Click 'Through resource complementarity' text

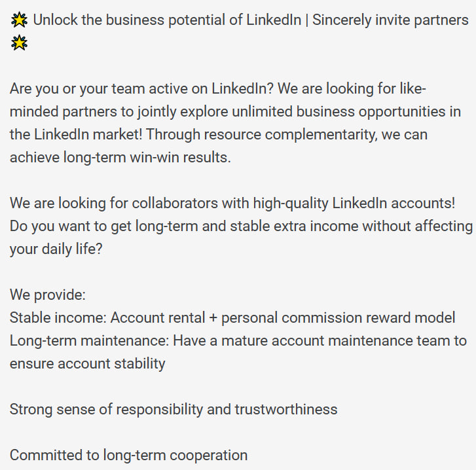tap(262, 134)
